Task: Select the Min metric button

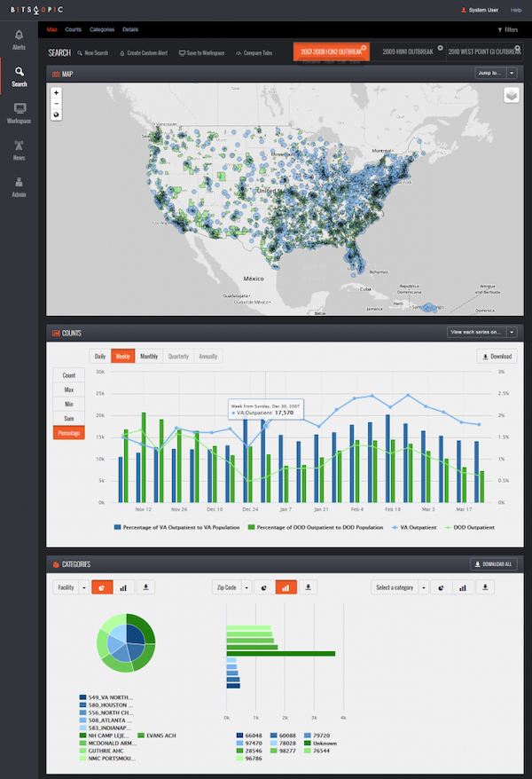Action: (69, 404)
